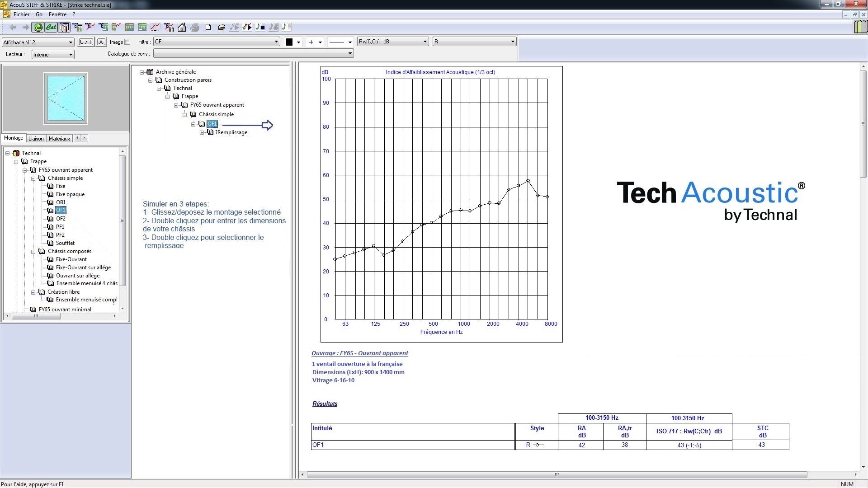The image size is (868, 488).
Task: Toggle the Image checkbox
Action: (x=127, y=42)
